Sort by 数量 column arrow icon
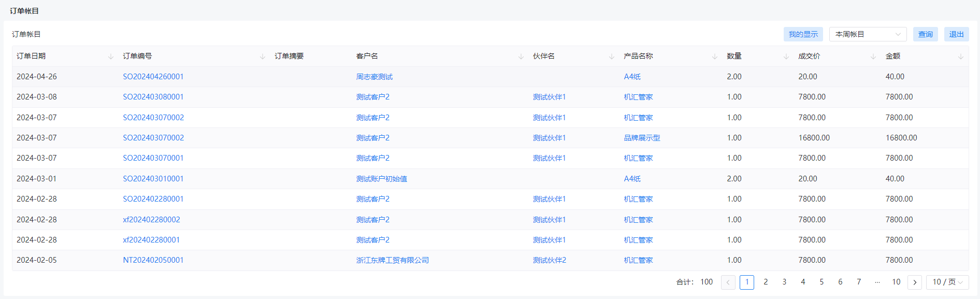Screen dimensions: 980x299 click(x=786, y=56)
